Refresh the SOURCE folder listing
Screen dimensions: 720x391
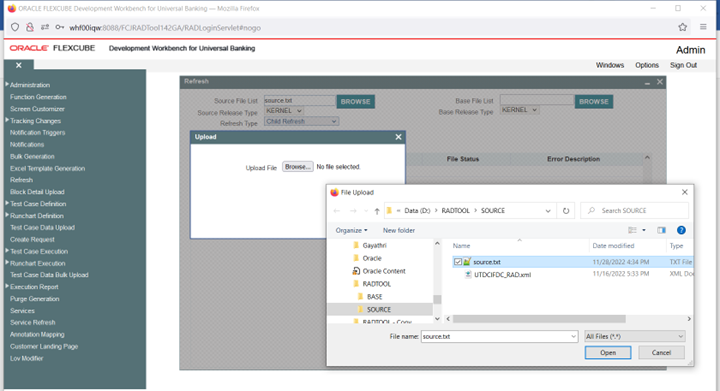[x=566, y=211]
